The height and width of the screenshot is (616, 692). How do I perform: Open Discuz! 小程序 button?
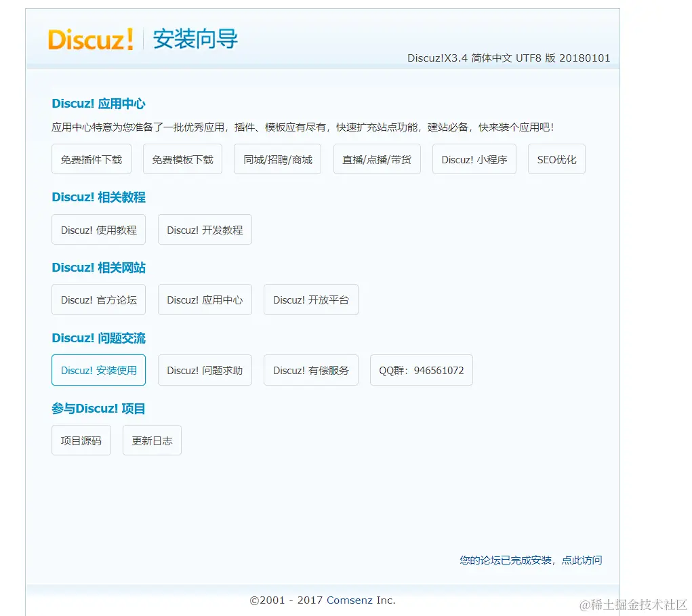pyautogui.click(x=474, y=159)
